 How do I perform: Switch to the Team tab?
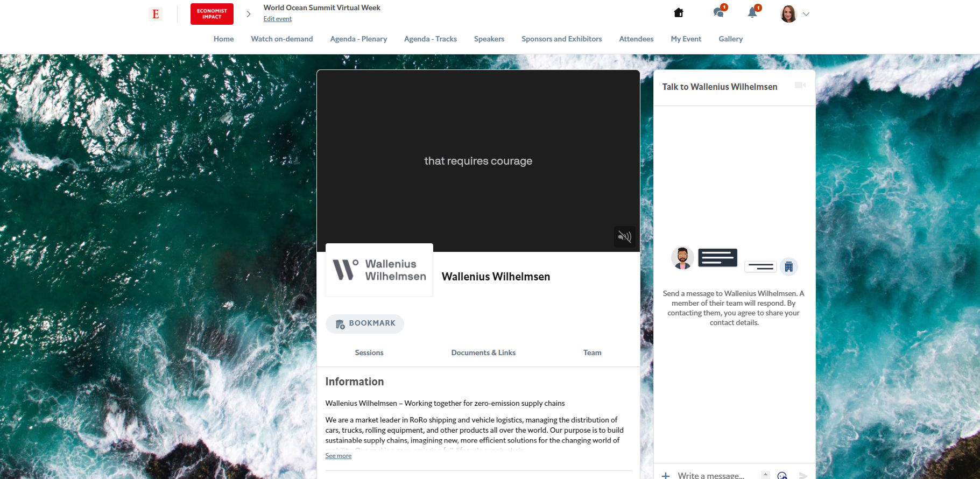pos(593,353)
